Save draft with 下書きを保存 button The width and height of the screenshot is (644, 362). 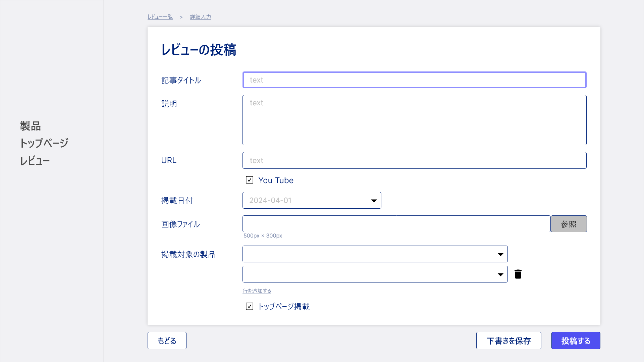[509, 341]
